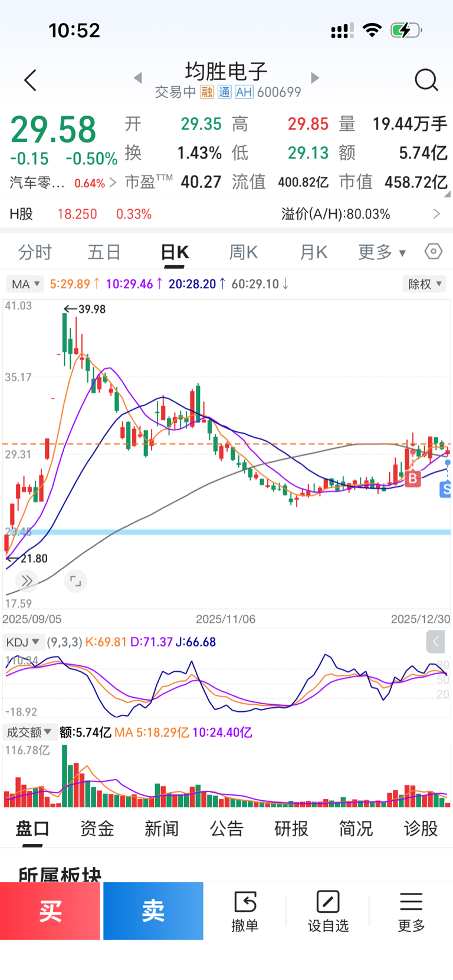Open the KDJ indicator dropdown
This screenshot has height=980, width=453.
tap(23, 642)
